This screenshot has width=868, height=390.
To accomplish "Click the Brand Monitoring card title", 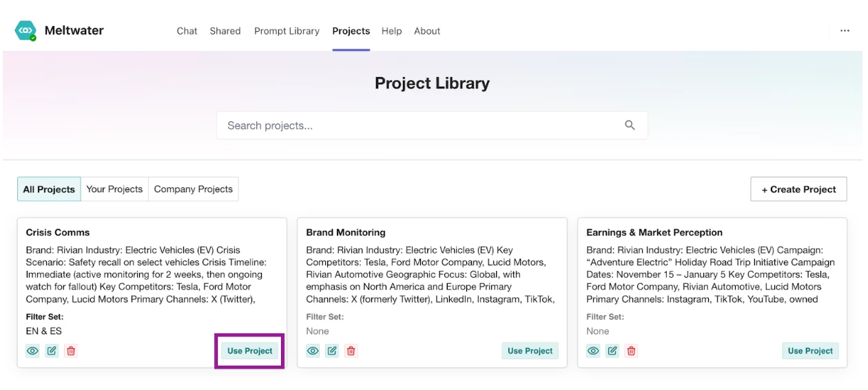I will [x=346, y=232].
